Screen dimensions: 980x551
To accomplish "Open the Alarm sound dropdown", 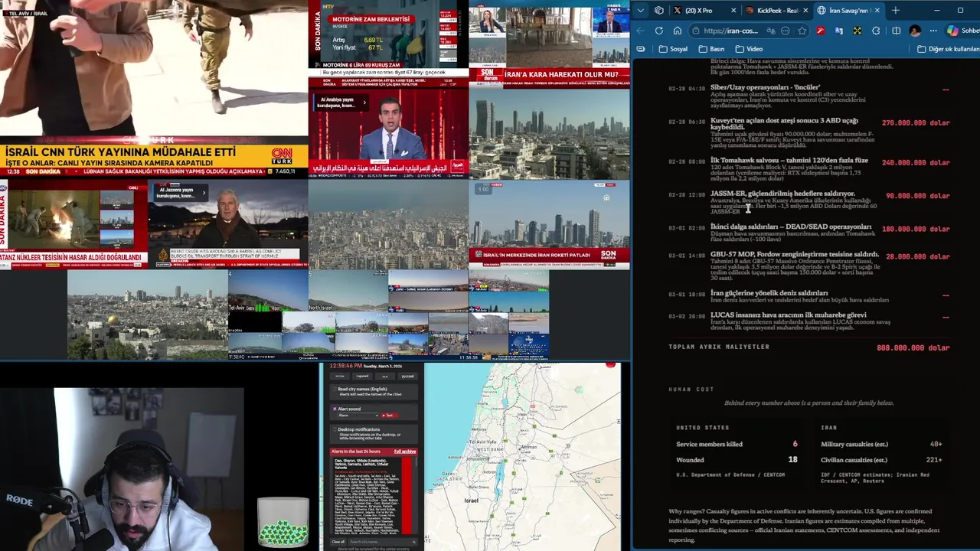I will [358, 416].
